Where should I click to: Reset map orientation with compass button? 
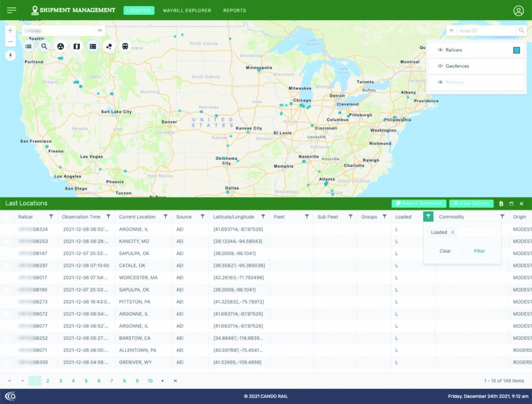click(10, 55)
